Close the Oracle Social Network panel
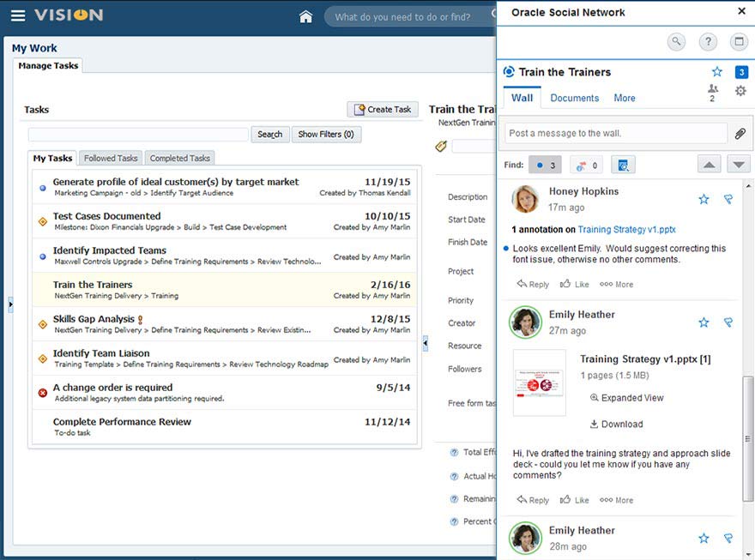This screenshot has height=560, width=755. [x=741, y=11]
